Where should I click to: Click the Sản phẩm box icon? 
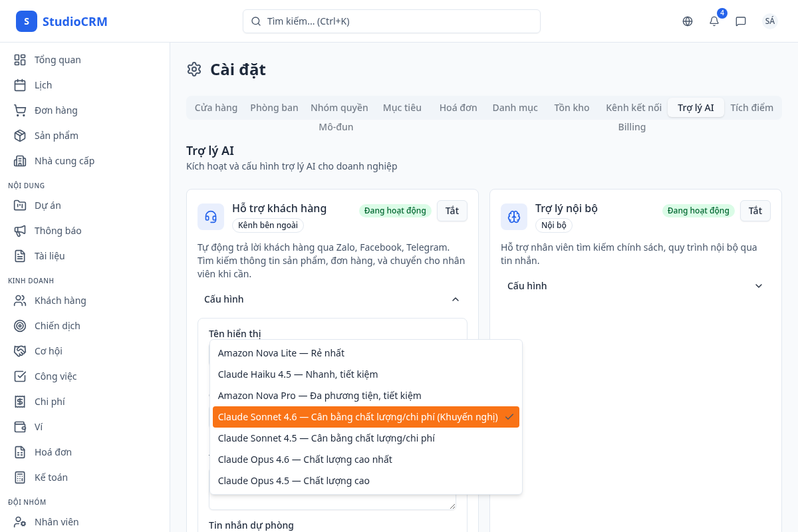tap(20, 136)
